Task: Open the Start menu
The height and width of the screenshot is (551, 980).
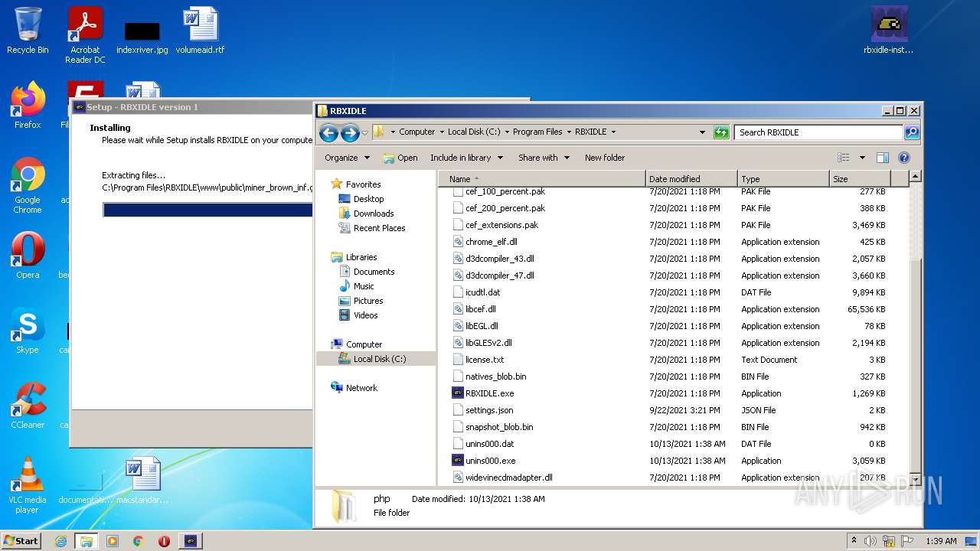Action: tap(21, 541)
